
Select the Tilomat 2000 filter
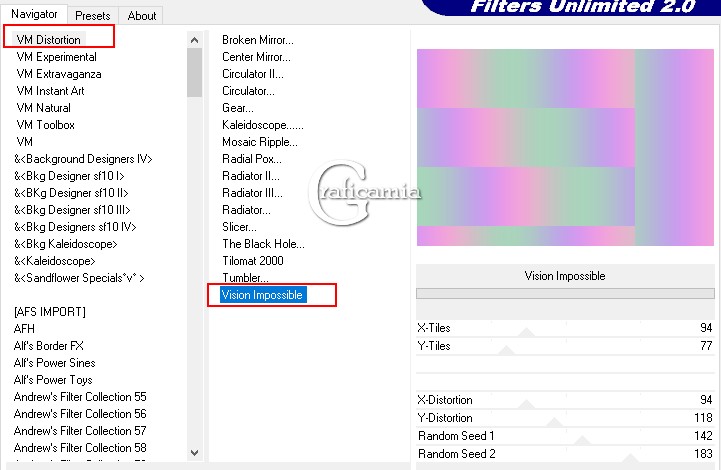click(x=252, y=261)
